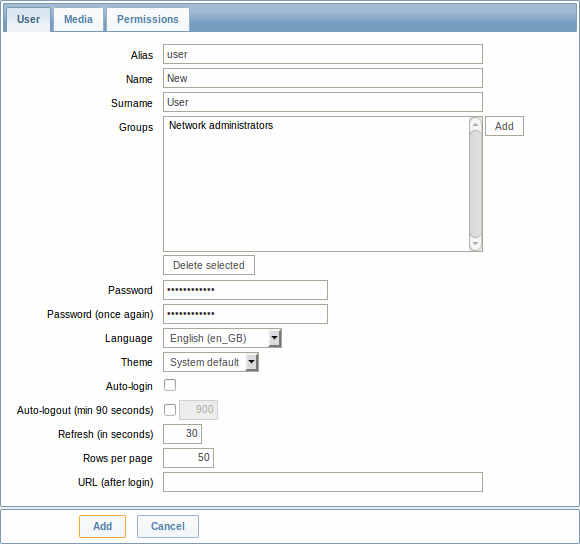This screenshot has width=580, height=544.
Task: Focus the Alias input field
Action: pos(323,54)
